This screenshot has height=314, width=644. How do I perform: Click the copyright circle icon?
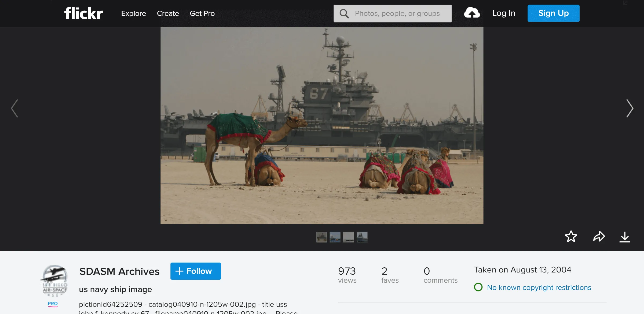pos(478,287)
